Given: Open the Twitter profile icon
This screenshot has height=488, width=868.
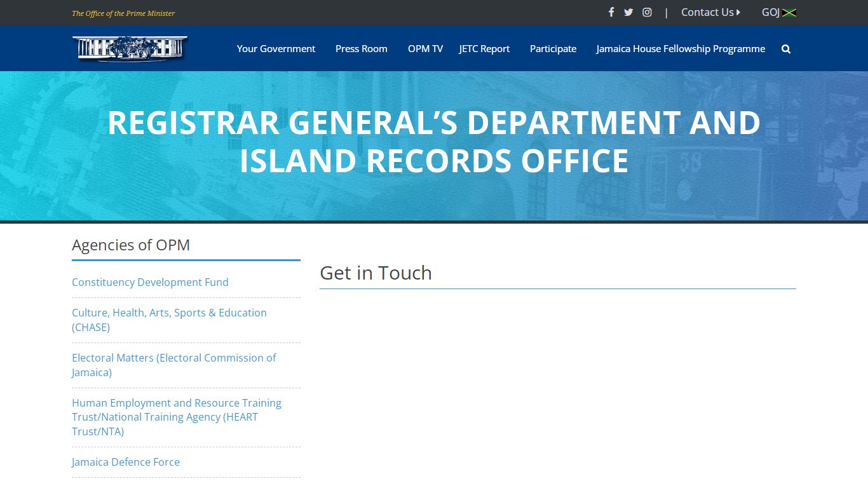Looking at the screenshot, I should pyautogui.click(x=628, y=12).
